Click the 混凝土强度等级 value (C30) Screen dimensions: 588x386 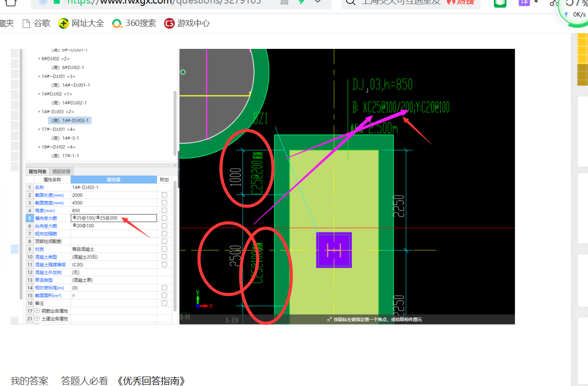[x=78, y=265]
